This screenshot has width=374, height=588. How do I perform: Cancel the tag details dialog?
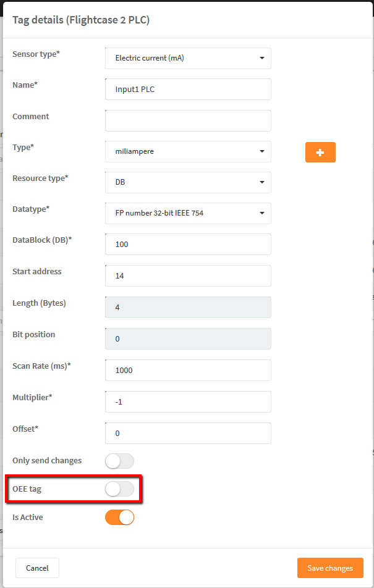tap(37, 568)
